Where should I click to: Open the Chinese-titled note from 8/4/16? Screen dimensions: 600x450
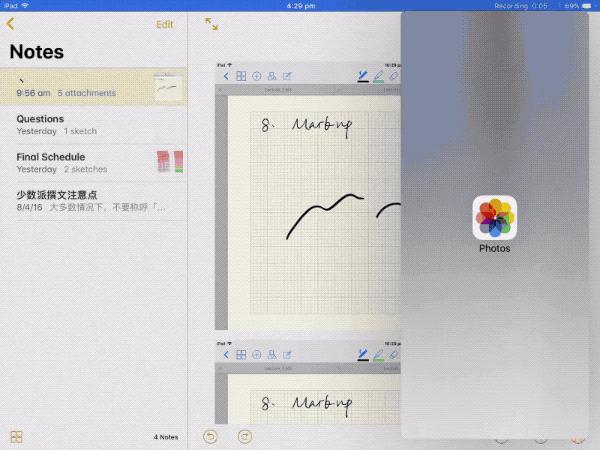[x=80, y=200]
